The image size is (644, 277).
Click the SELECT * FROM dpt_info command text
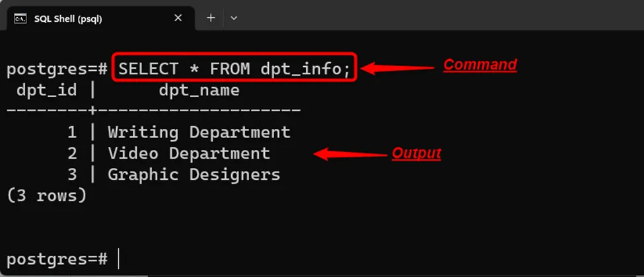pos(234,68)
